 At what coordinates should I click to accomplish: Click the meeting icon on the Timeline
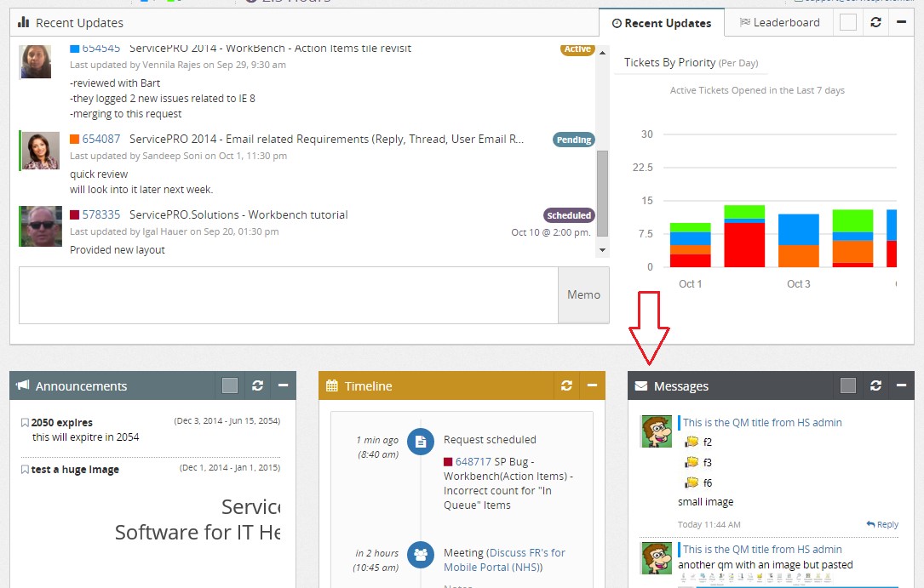421,555
